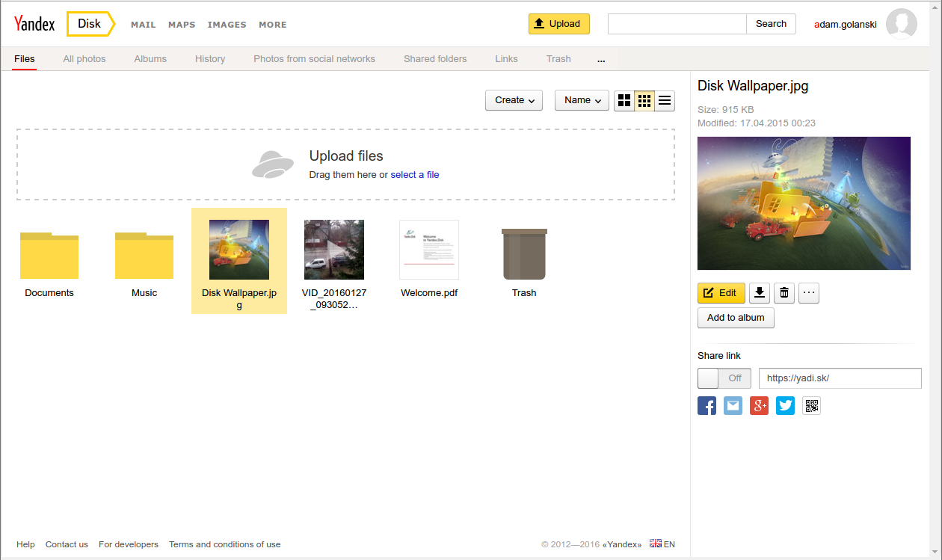The width and height of the screenshot is (942, 560).
Task: Switch to All photos tab
Action: tap(84, 59)
